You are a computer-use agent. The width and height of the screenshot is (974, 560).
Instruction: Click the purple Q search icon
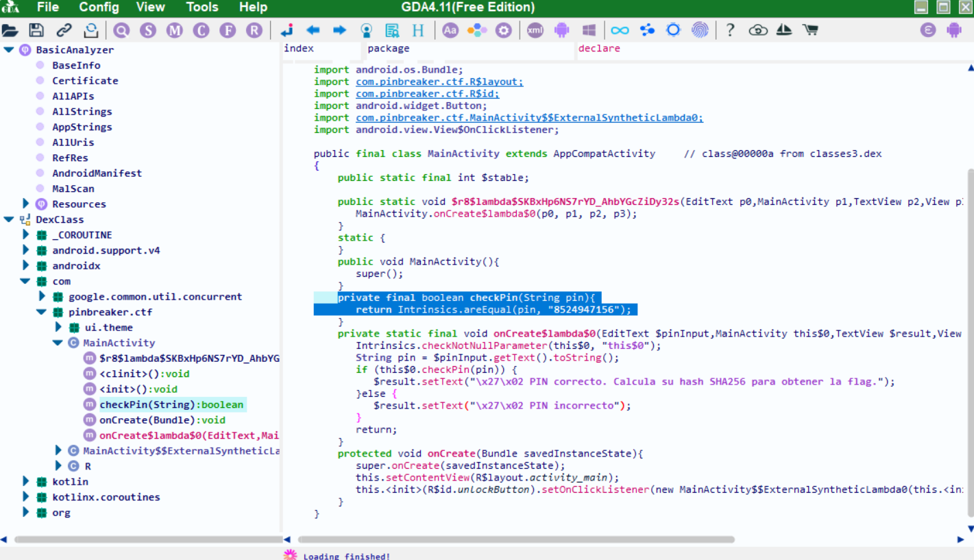121,30
